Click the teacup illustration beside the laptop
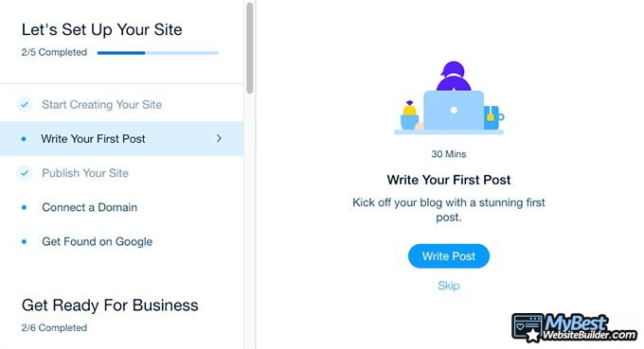This screenshot has width=644, height=349. click(493, 117)
